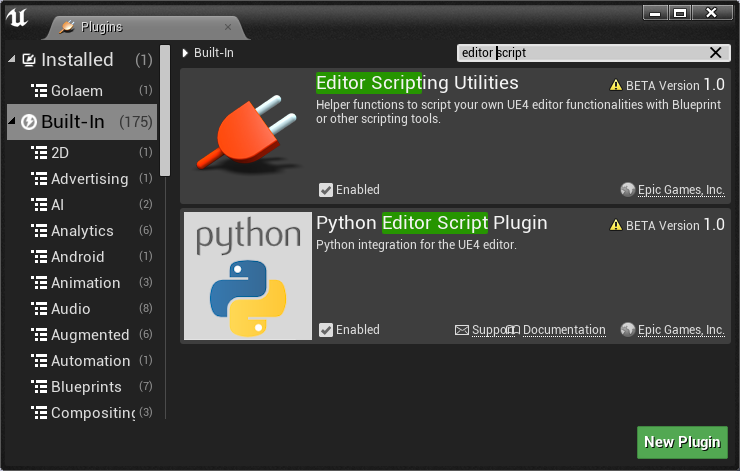The width and height of the screenshot is (740, 471).
Task: Disable Python Editor Script Plugin checkbox
Action: (326, 330)
